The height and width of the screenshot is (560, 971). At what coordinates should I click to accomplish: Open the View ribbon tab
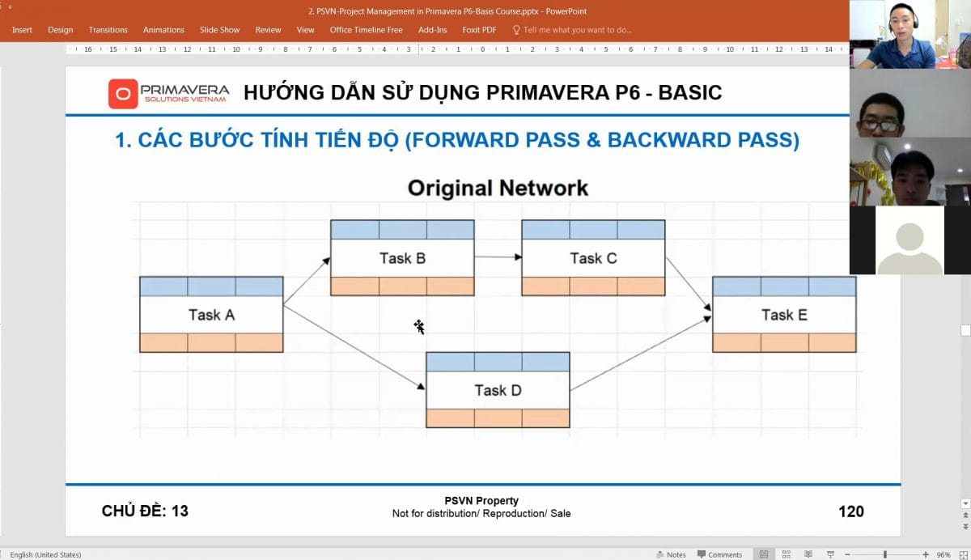305,30
